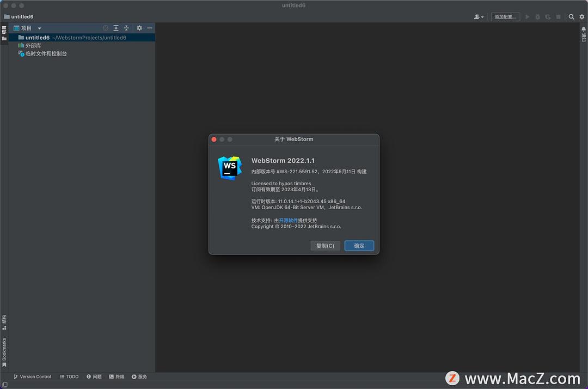
Task: Open the Bookmarks tool window tab
Action: pyautogui.click(x=4, y=352)
